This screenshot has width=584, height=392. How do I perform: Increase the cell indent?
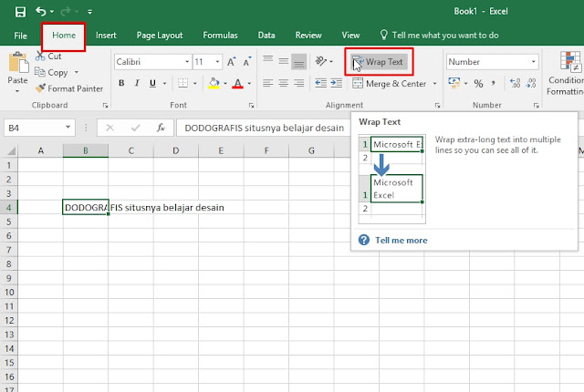pos(337,83)
